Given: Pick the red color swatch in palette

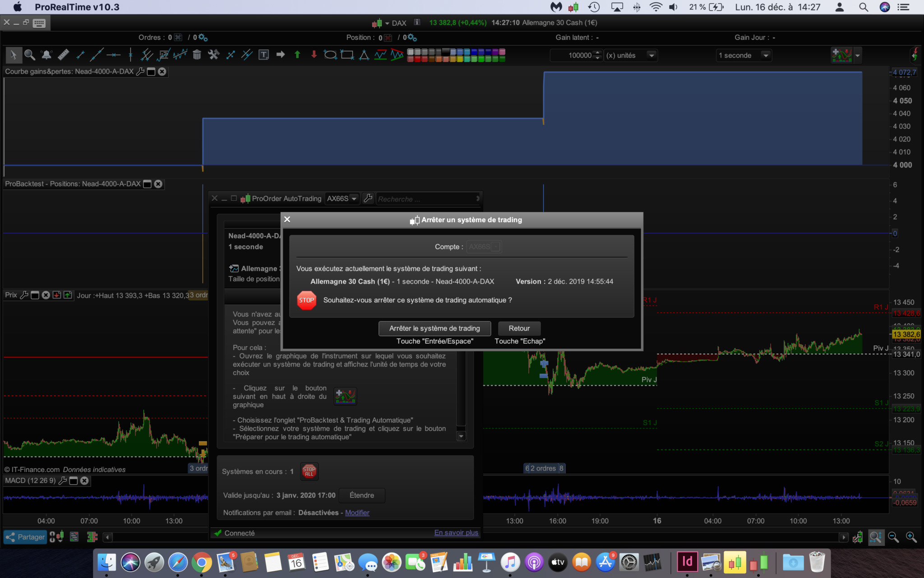Looking at the screenshot, I should pos(418,59).
